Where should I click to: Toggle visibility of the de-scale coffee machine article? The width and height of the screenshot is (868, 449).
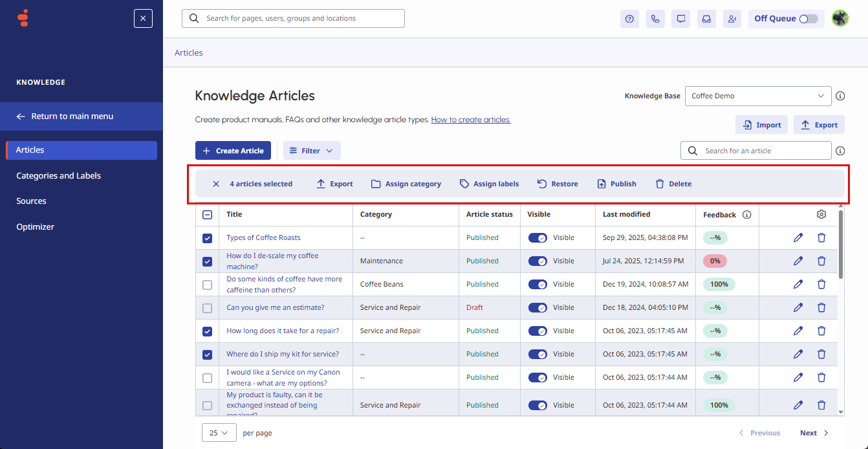click(x=537, y=261)
